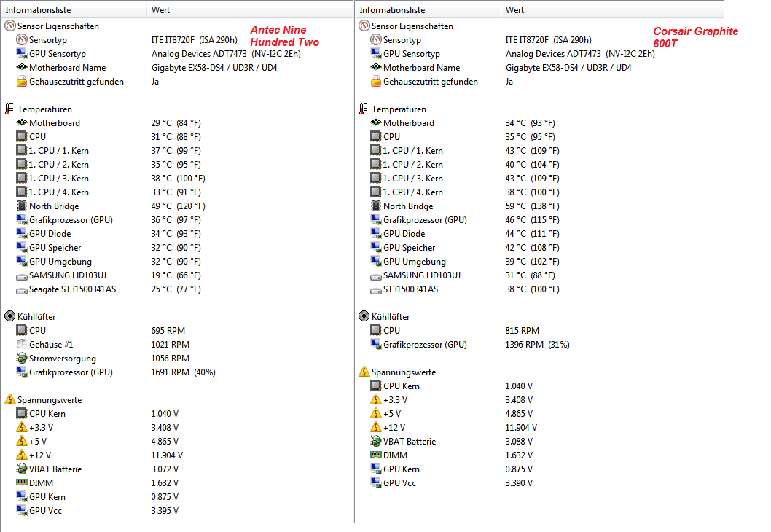Click the Sensortyp icon in Antec panel
The height and width of the screenshot is (532, 771).
[x=22, y=40]
